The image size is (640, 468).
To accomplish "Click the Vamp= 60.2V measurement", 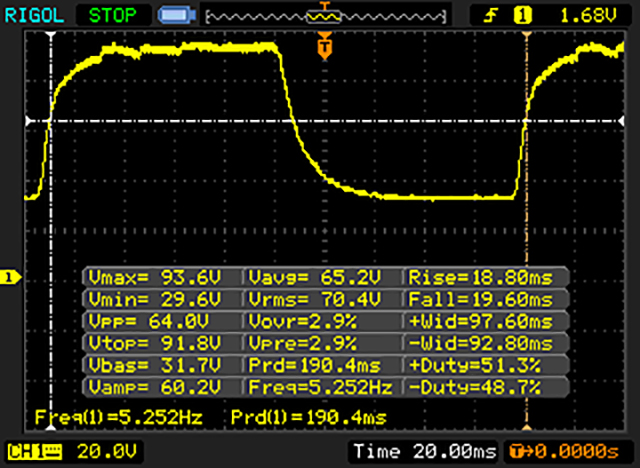I will pyautogui.click(x=155, y=387).
